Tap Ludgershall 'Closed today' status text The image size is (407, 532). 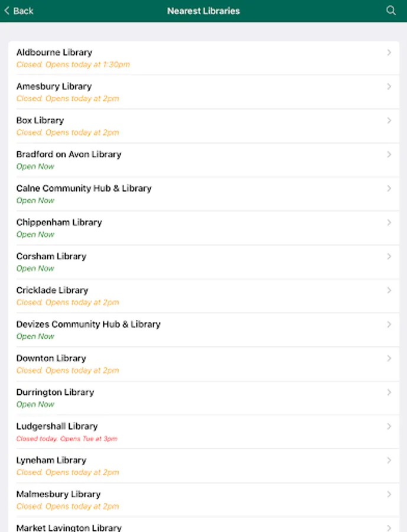point(37,439)
